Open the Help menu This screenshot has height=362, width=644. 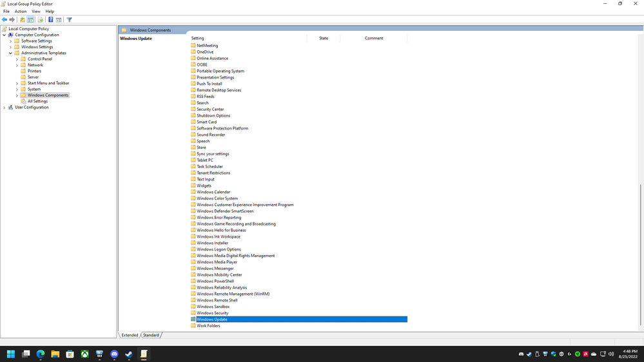point(50,12)
